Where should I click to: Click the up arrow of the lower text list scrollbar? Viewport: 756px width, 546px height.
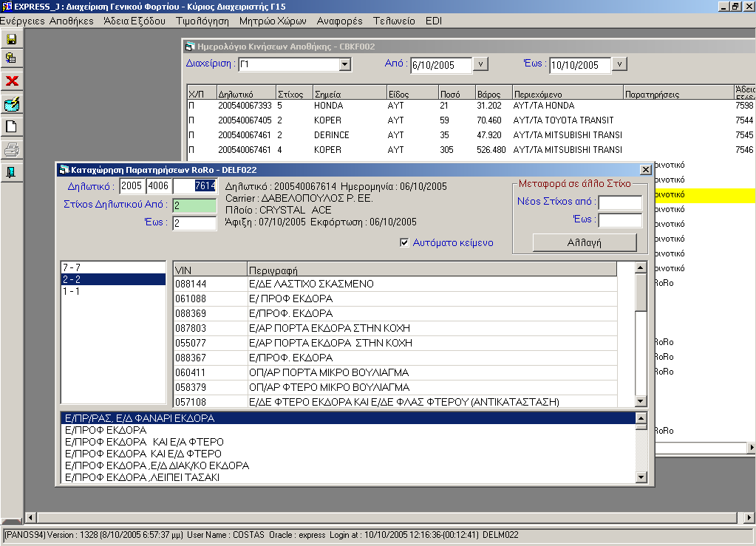coord(641,418)
